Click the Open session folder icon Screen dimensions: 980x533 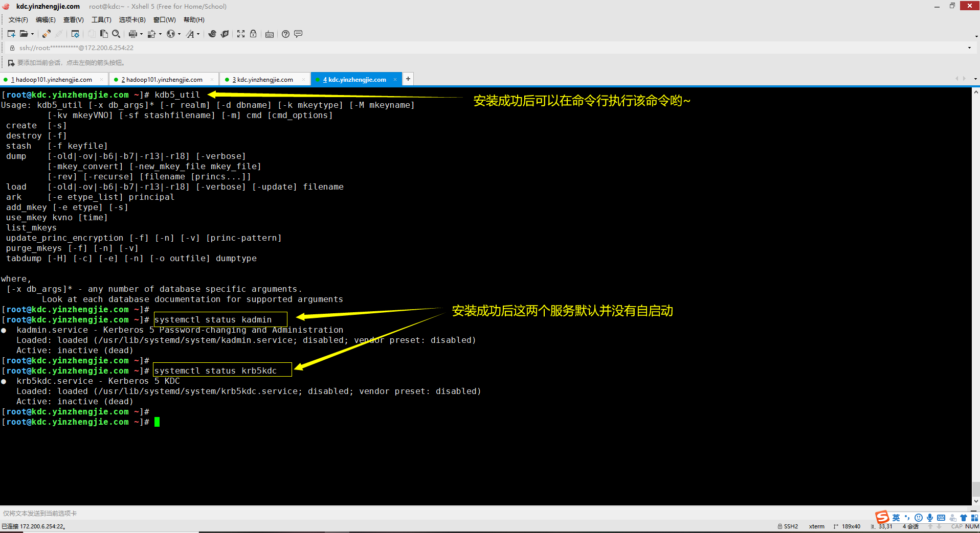click(x=24, y=34)
